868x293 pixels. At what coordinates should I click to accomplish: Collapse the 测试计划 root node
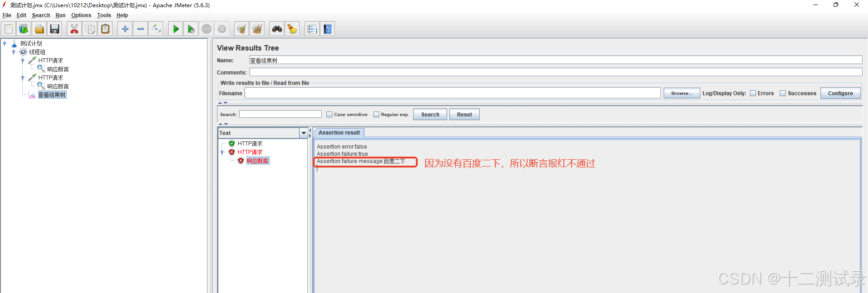pos(5,43)
